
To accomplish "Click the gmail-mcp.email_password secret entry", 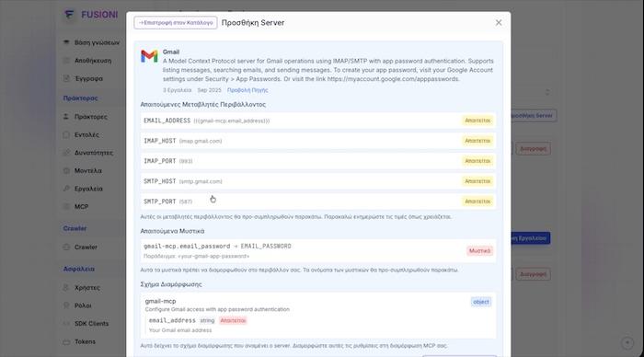I will pos(318,250).
